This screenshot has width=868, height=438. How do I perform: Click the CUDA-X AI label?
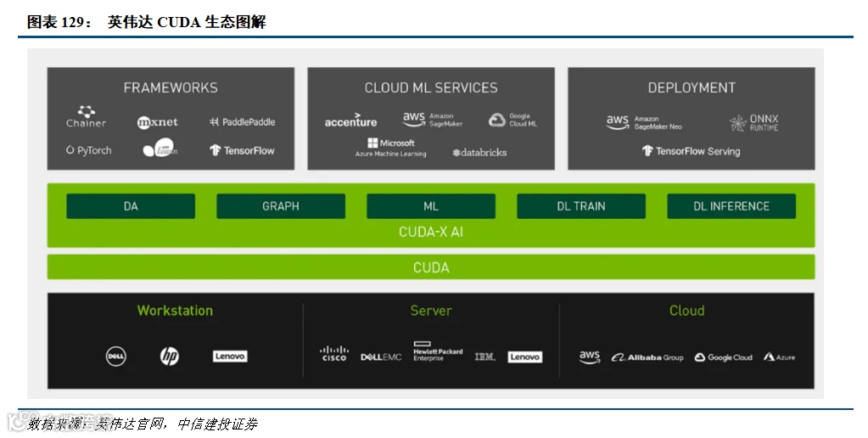[x=431, y=232]
